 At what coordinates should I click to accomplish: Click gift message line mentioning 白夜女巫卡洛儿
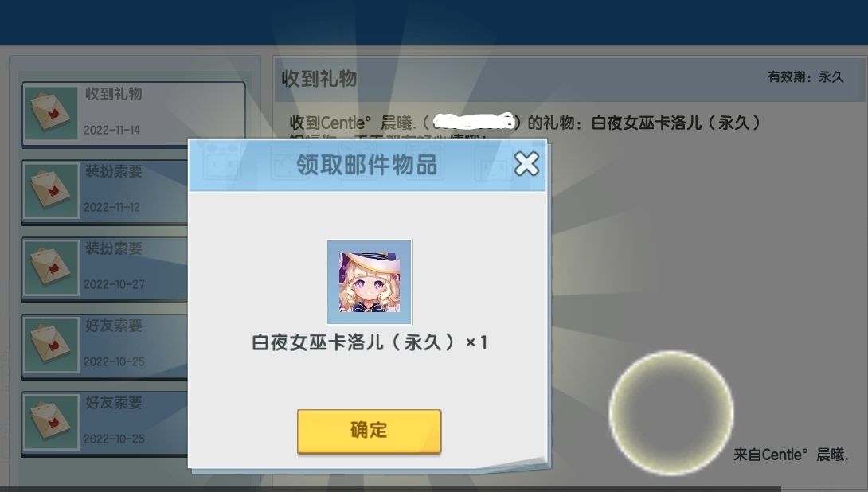point(525,123)
